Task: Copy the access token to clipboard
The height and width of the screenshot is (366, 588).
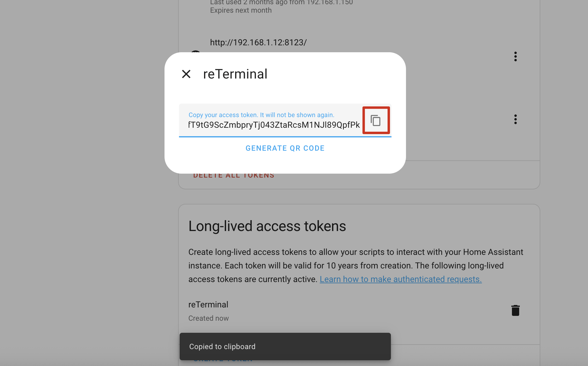Action: [x=376, y=120]
